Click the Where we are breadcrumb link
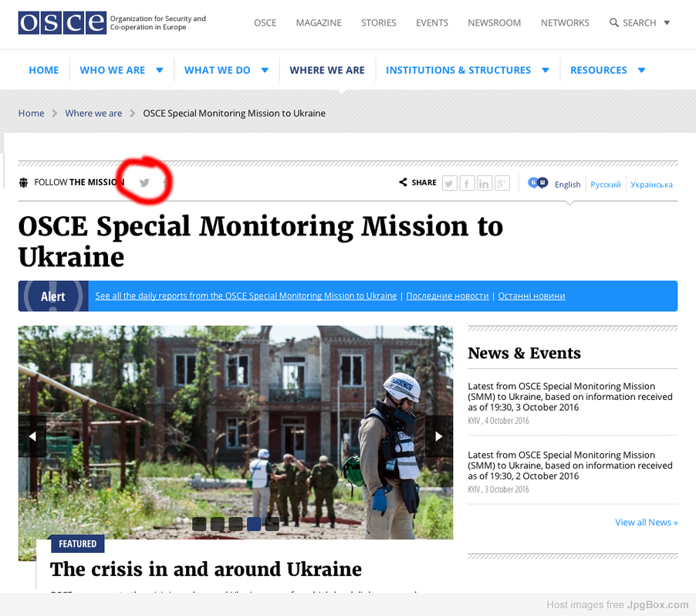This screenshot has height=616, width=696. point(93,113)
